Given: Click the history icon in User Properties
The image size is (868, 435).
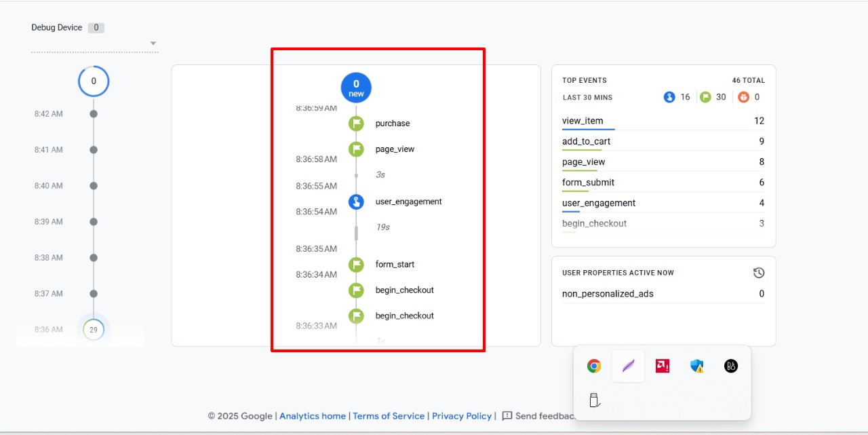Looking at the screenshot, I should click(759, 273).
